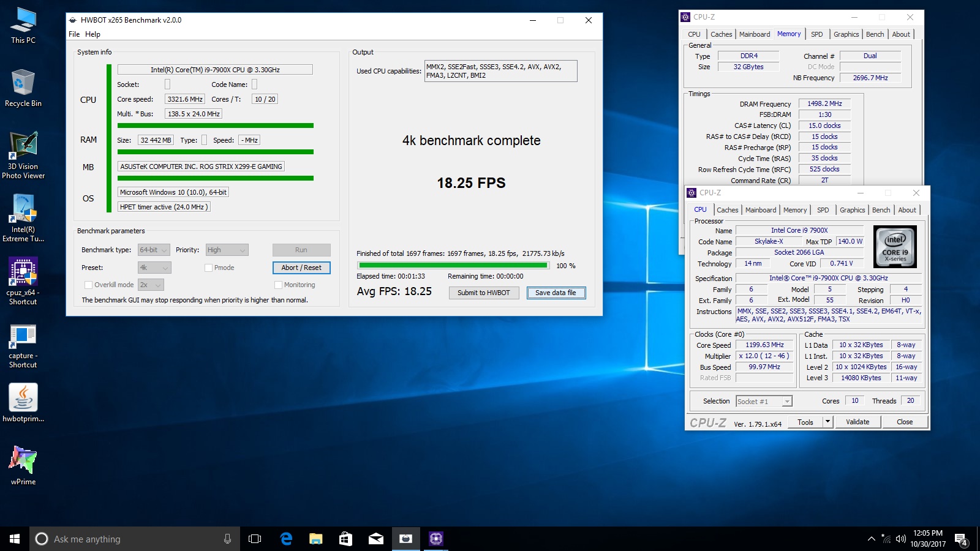This screenshot has width=980, height=551.
Task: Switch to Graphics tab in front CPU-Z
Action: [853, 210]
